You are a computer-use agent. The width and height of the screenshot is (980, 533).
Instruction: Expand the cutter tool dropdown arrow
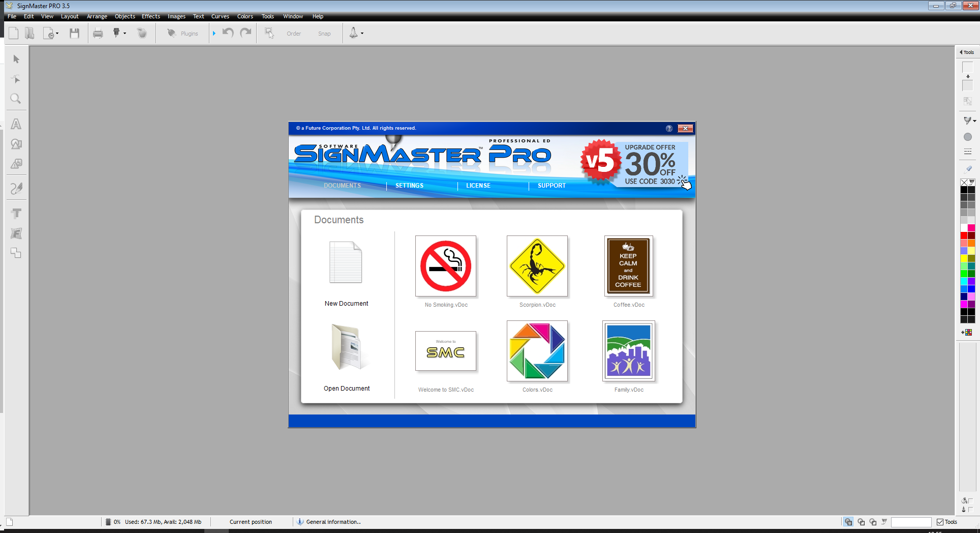pyautogui.click(x=125, y=34)
